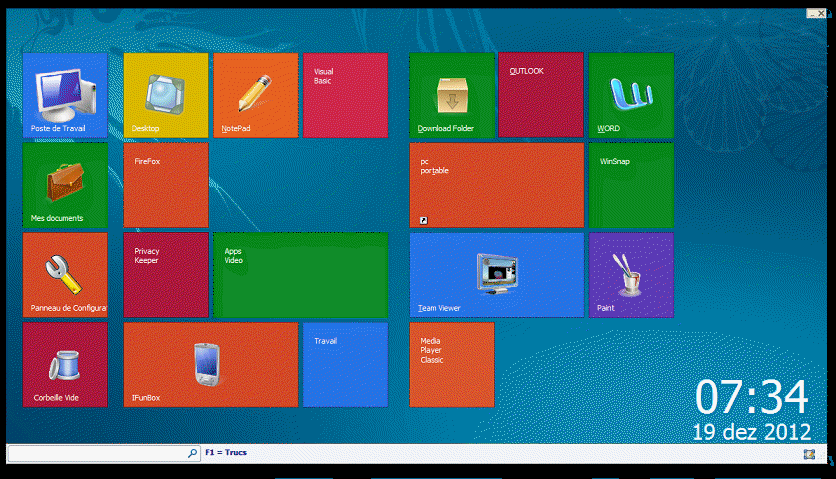This screenshot has height=479, width=836.
Task: Open the Visual Basic tile
Action: pyautogui.click(x=345, y=95)
